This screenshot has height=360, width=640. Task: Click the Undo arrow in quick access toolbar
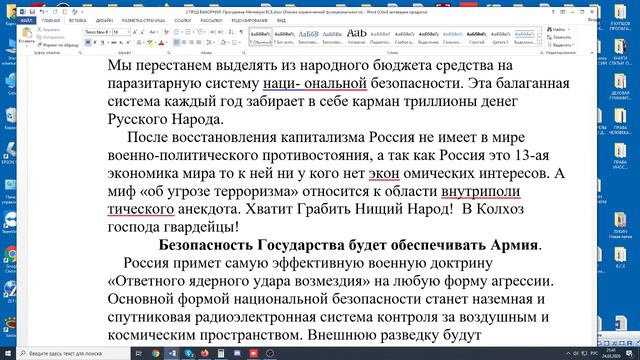(x=42, y=12)
